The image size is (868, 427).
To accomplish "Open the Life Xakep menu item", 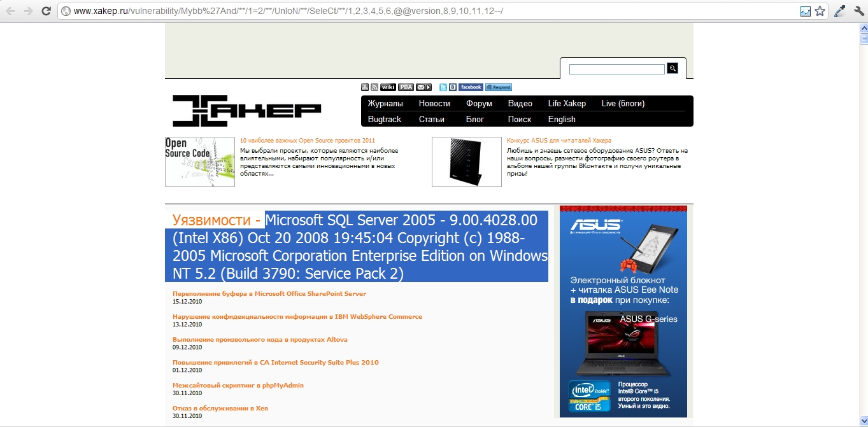I will 567,104.
